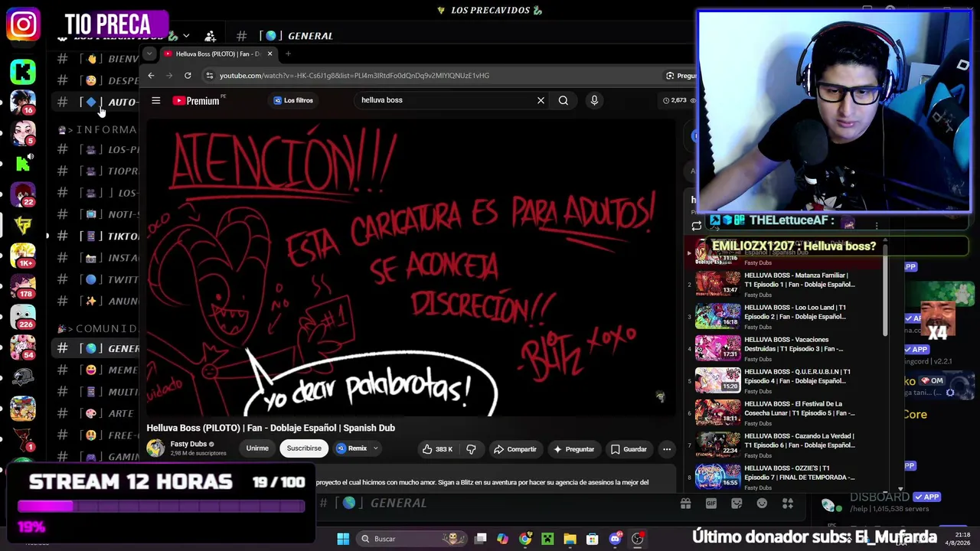Click the YouTube Premium logo
The width and height of the screenshot is (980, 551).
tap(196, 100)
